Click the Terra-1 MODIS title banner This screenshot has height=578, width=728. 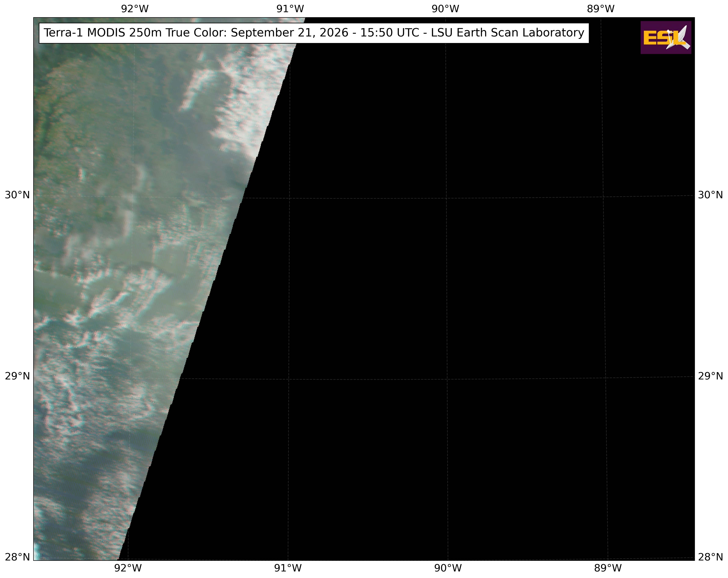[314, 33]
